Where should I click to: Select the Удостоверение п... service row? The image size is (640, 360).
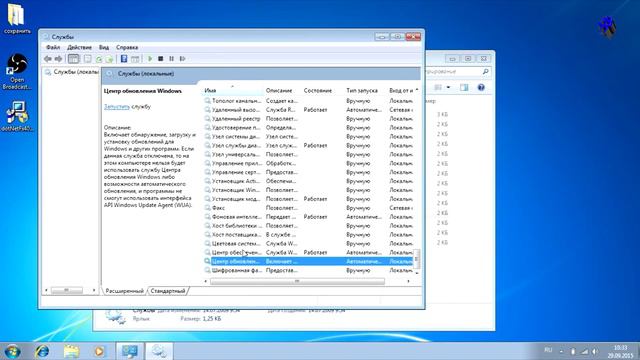[x=308, y=127]
